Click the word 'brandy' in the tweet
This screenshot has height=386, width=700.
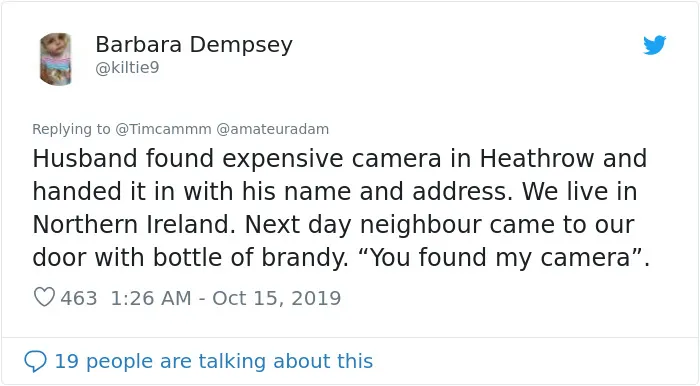point(305,258)
